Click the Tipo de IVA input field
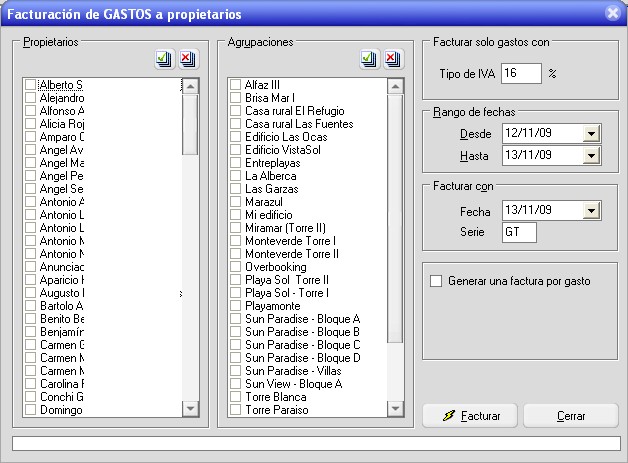Viewport: 628px width, 463px height. (521, 73)
